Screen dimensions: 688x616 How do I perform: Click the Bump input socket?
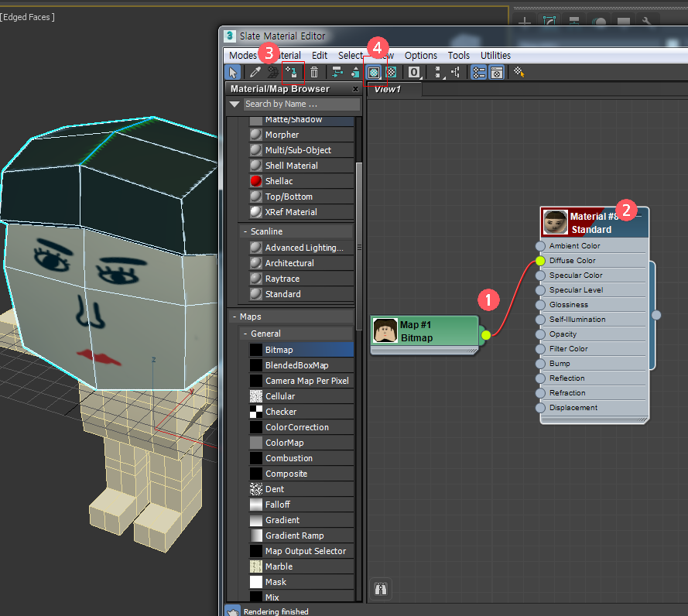click(540, 364)
